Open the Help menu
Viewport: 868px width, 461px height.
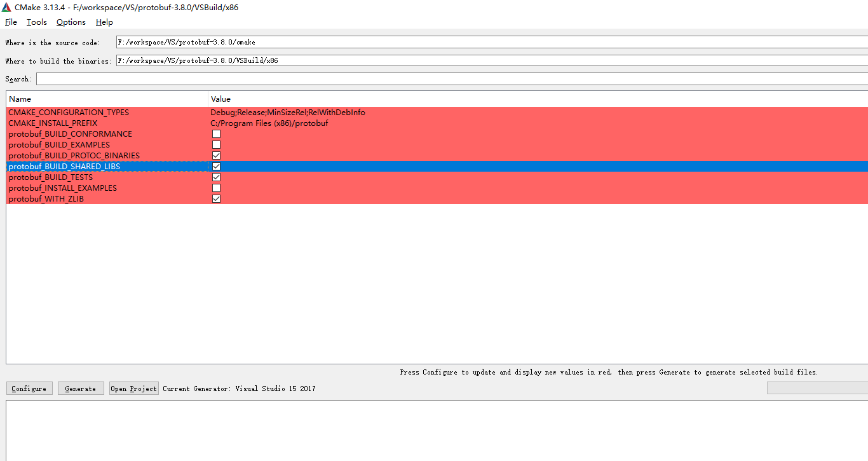click(104, 22)
